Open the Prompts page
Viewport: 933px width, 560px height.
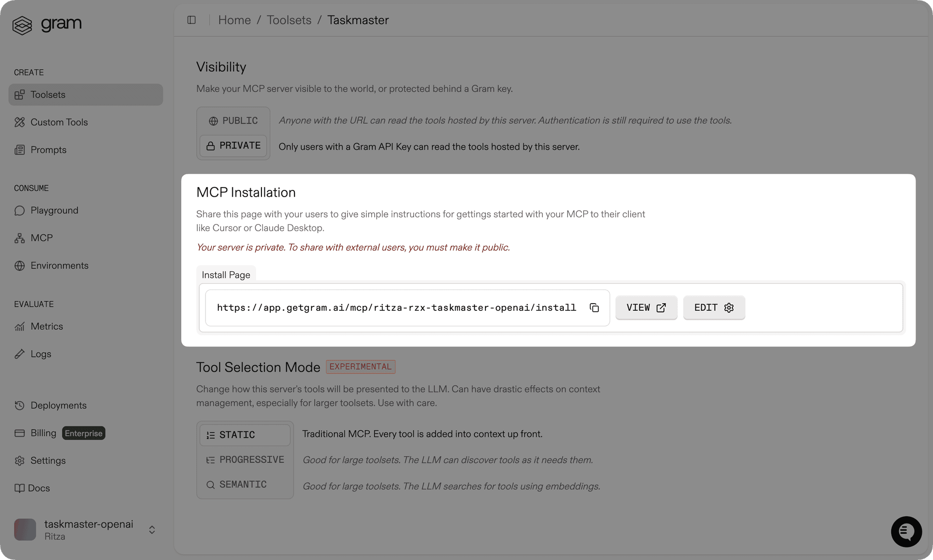49,150
